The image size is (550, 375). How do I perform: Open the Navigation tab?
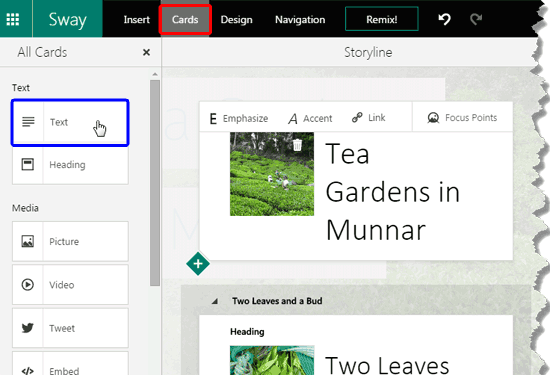click(300, 20)
